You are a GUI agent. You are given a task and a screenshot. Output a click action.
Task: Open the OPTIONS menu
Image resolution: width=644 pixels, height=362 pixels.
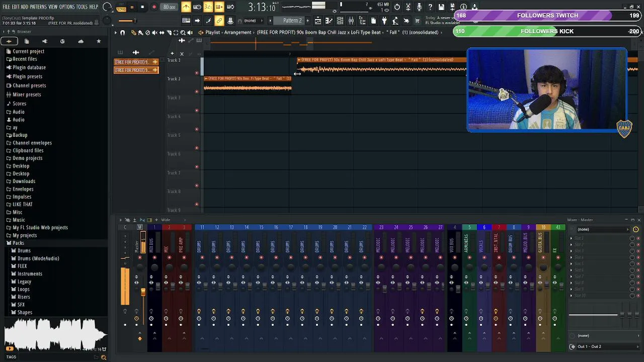[67, 7]
